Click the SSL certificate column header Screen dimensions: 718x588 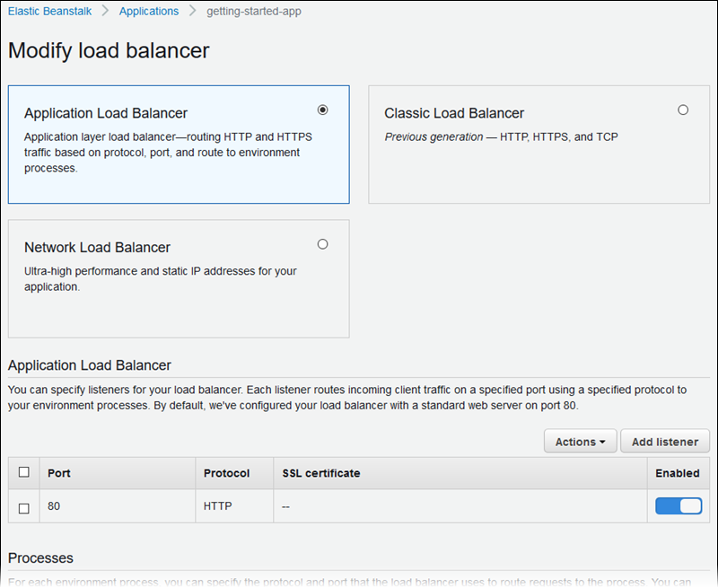point(322,472)
